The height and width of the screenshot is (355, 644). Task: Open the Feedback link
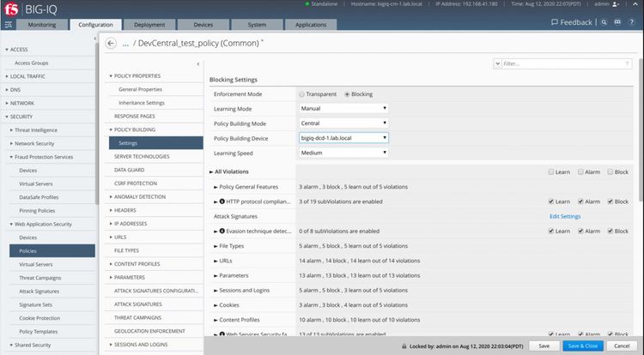pyautogui.click(x=576, y=22)
